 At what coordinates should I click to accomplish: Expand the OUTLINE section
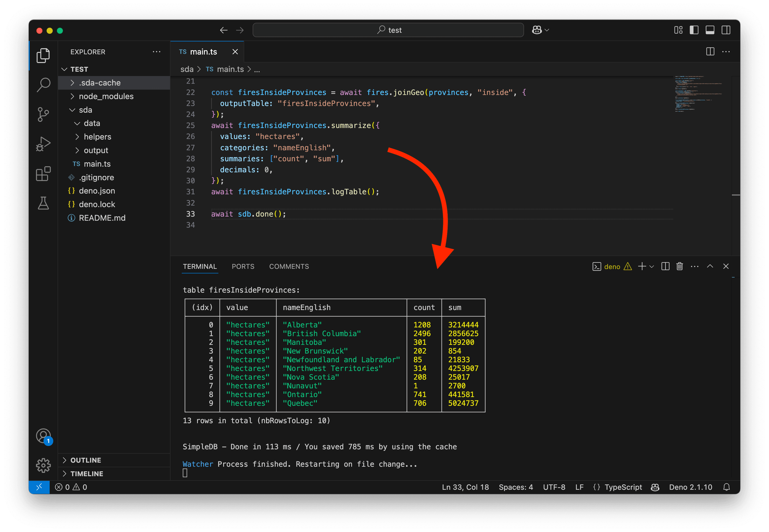114,460
